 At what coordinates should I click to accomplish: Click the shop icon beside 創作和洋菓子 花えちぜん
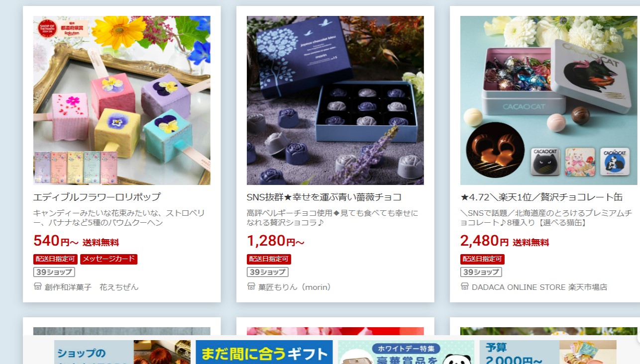[37, 286]
